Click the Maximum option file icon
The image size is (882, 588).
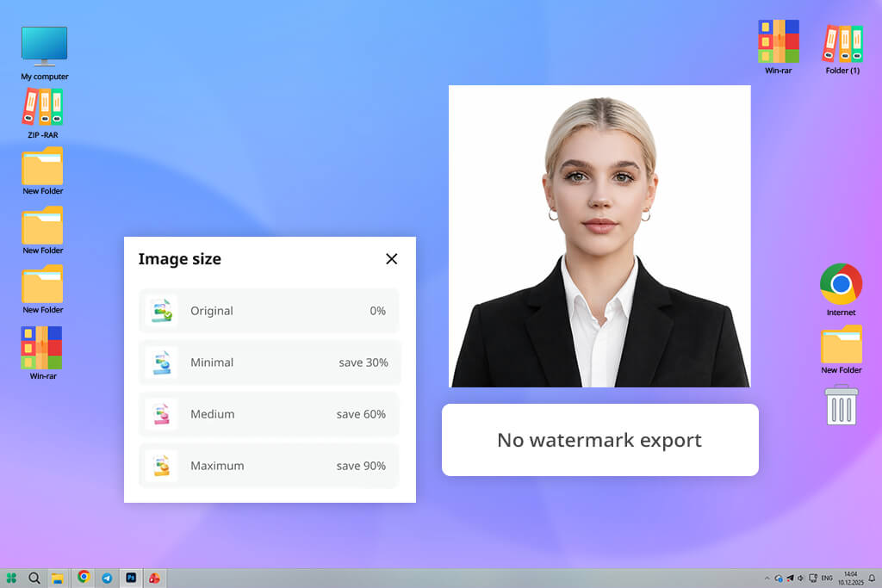(161, 466)
